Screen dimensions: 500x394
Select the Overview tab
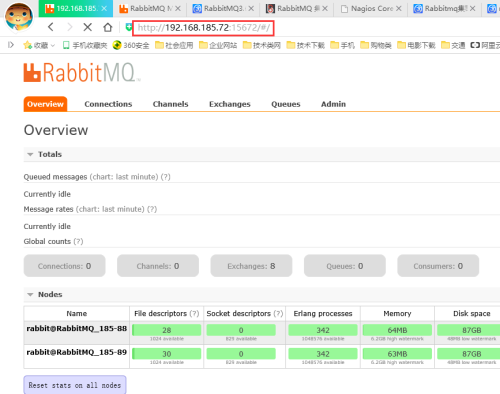pos(45,104)
